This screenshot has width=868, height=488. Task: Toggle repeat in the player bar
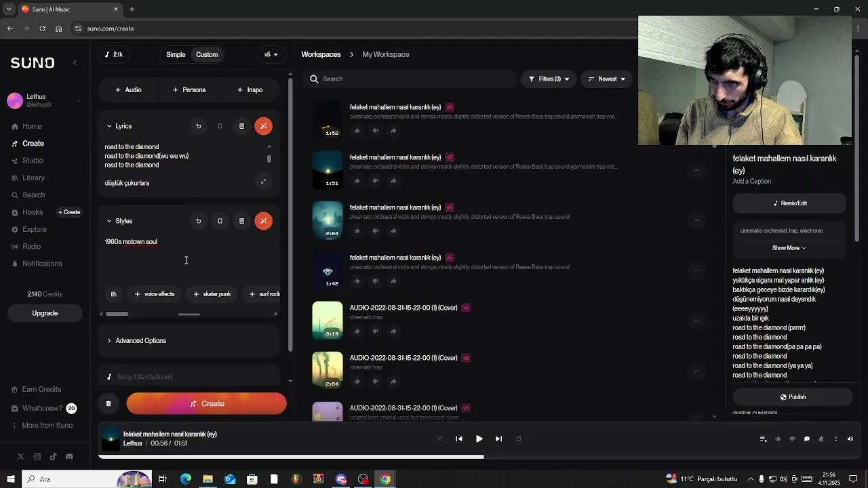519,439
